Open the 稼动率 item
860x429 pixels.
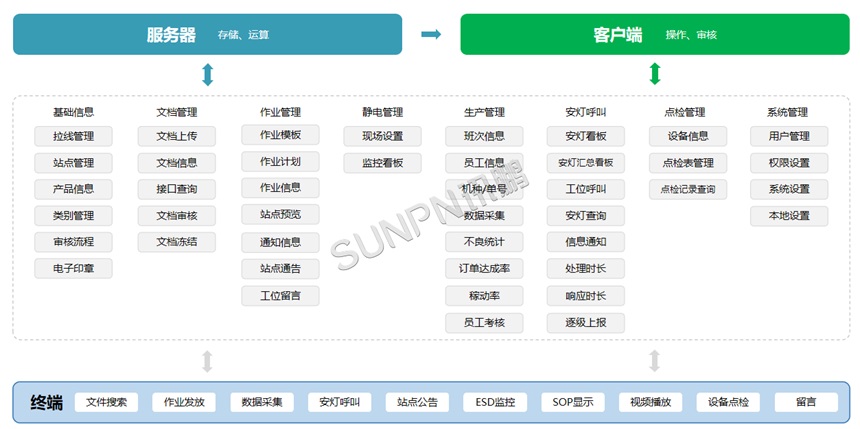484,296
